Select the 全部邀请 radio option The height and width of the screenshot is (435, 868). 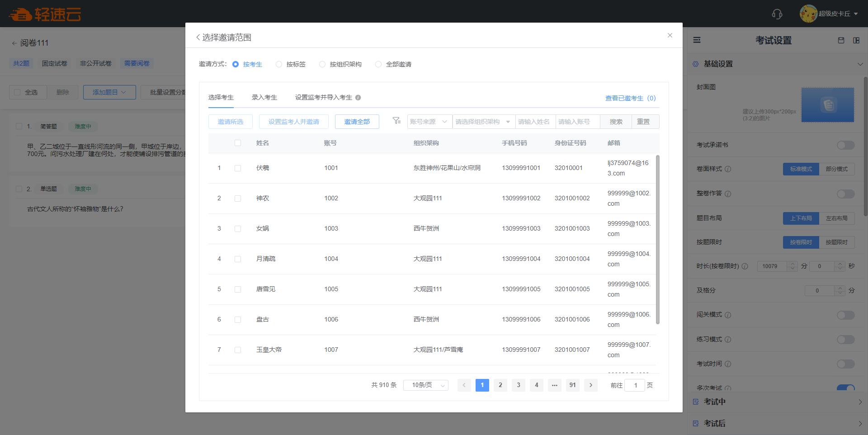coord(378,64)
